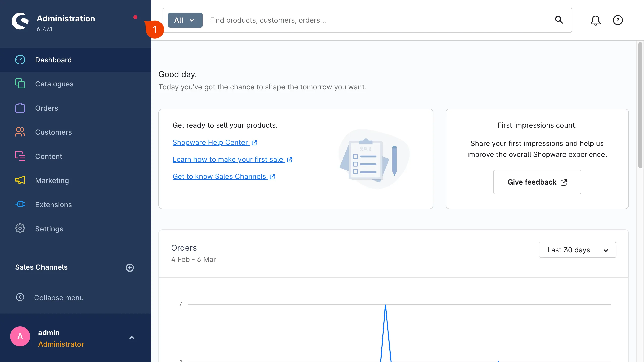Open the help question mark icon
This screenshot has height=362, width=644.
pyautogui.click(x=618, y=20)
